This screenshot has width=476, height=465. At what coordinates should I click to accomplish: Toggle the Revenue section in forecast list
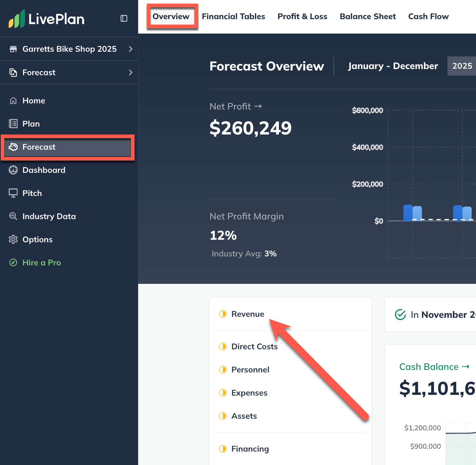coord(248,314)
